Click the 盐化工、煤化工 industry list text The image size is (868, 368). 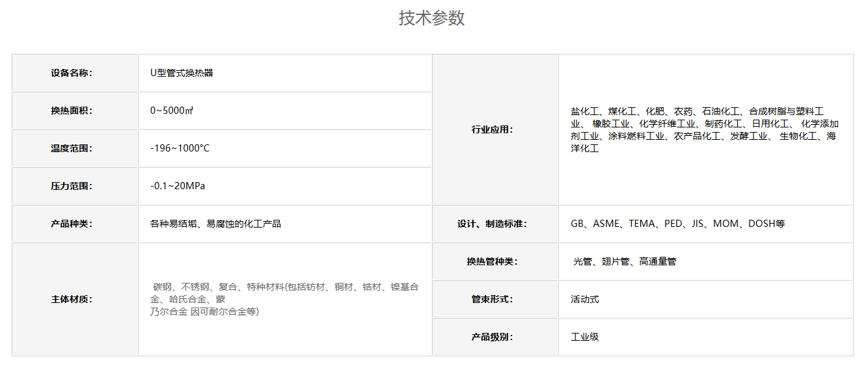click(704, 129)
